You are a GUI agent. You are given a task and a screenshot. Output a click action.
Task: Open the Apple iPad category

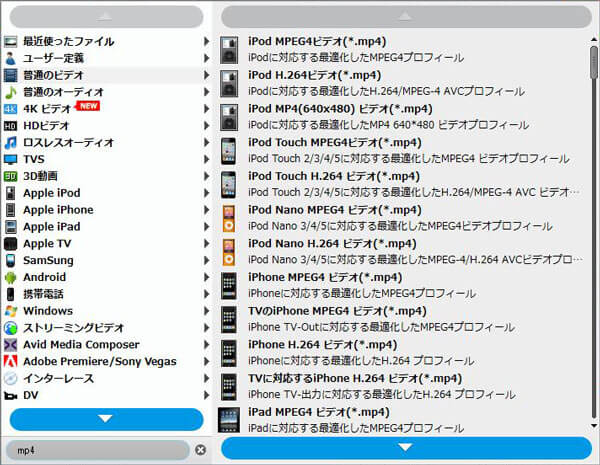106,227
